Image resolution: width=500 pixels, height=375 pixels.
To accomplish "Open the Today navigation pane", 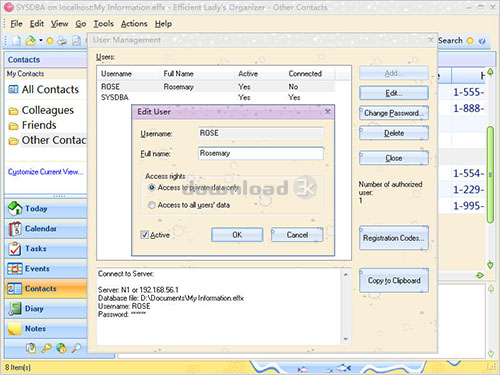I will (x=46, y=209).
